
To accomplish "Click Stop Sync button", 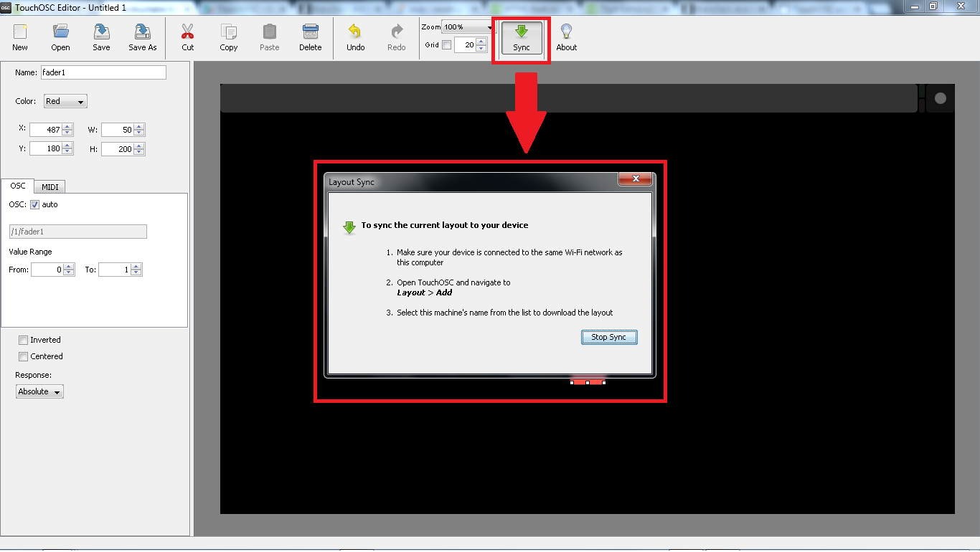I will 609,337.
